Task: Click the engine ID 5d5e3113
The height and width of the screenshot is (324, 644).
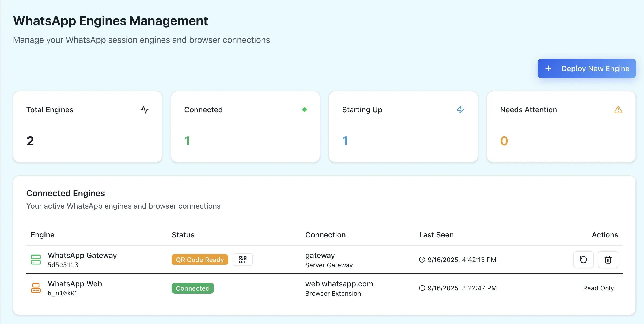Action: [63, 265]
